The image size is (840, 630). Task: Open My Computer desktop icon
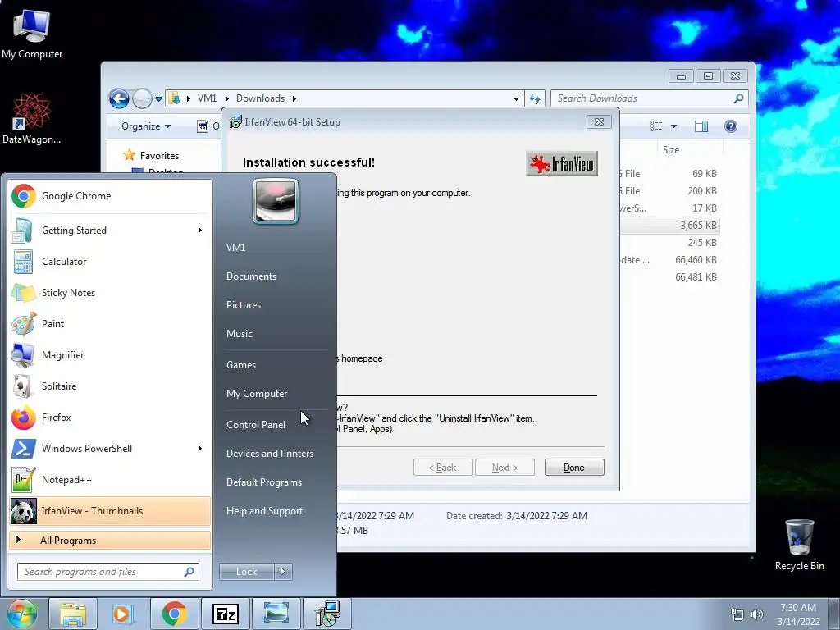click(x=32, y=33)
